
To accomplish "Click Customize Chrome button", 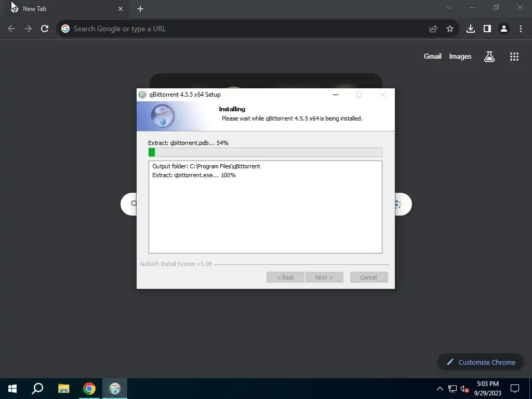I will [x=481, y=362].
